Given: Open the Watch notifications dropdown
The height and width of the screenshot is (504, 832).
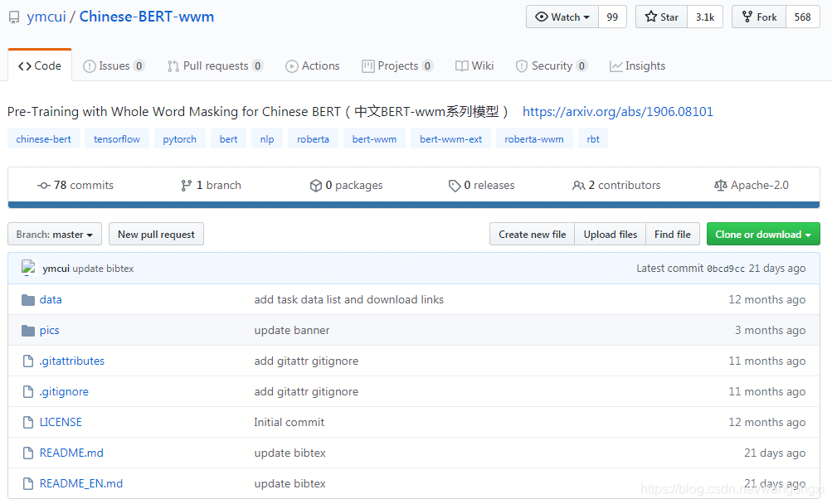Looking at the screenshot, I should [562, 17].
